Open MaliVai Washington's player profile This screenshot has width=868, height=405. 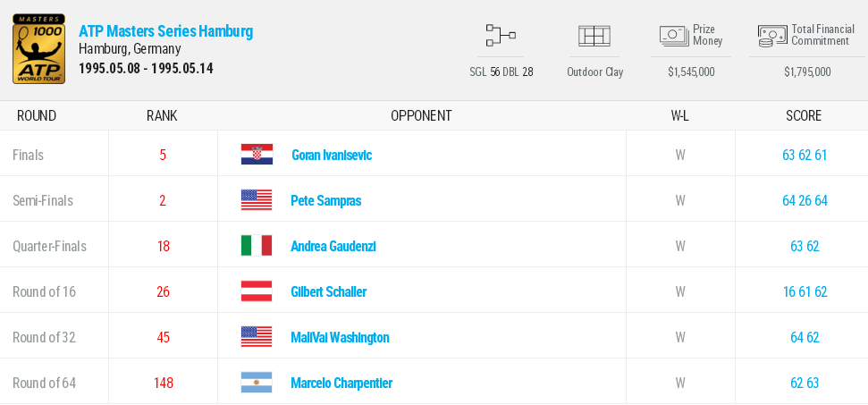coord(340,337)
